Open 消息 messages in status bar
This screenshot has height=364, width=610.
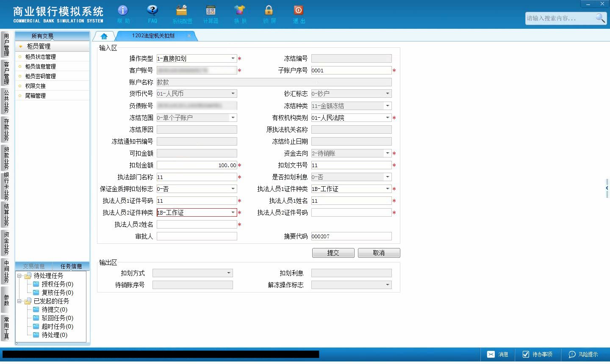coord(498,354)
